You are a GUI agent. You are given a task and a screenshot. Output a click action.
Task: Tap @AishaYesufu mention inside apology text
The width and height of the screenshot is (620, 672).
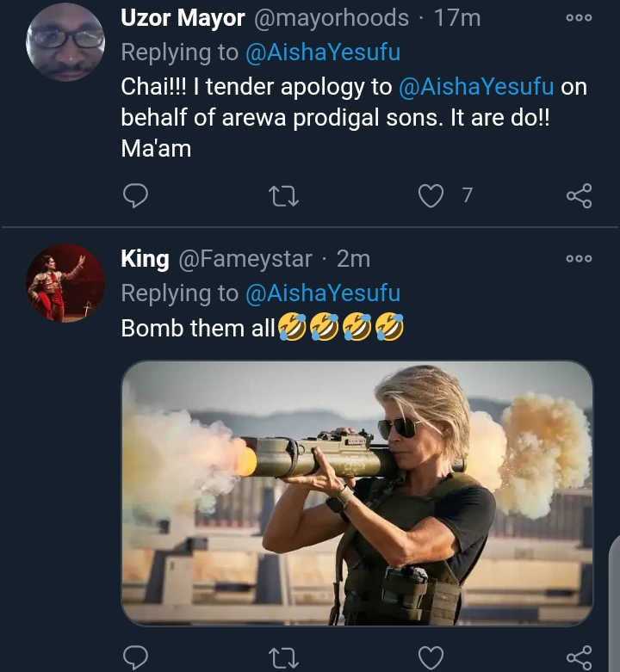476,87
